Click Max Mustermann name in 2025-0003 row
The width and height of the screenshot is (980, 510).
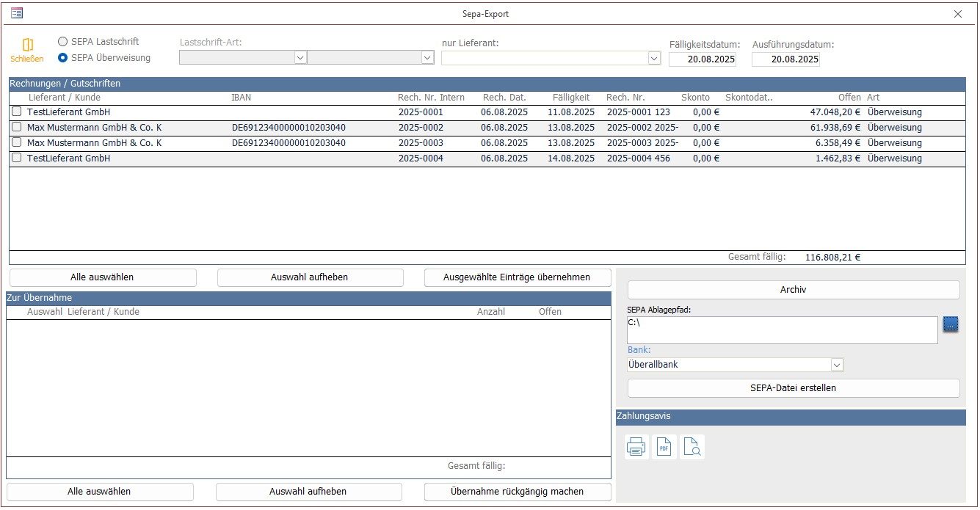(x=95, y=143)
